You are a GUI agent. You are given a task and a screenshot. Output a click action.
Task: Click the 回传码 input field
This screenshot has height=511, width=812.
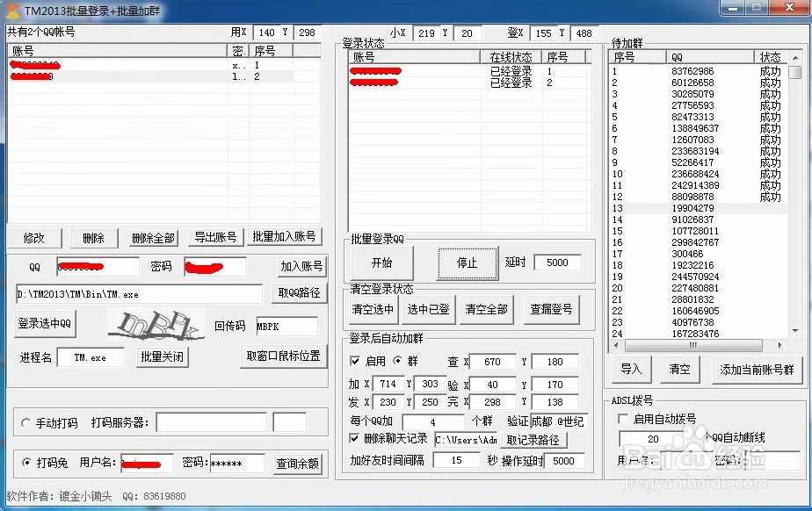click(286, 327)
